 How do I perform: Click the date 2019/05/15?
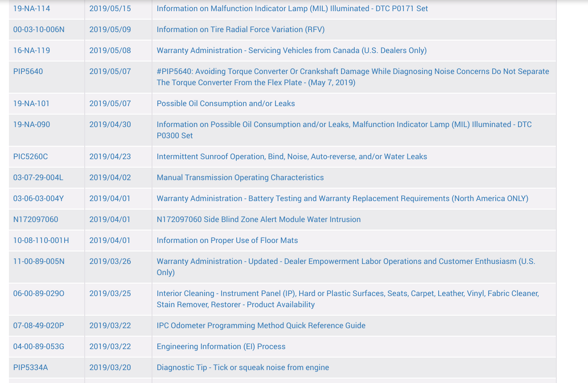tap(110, 8)
